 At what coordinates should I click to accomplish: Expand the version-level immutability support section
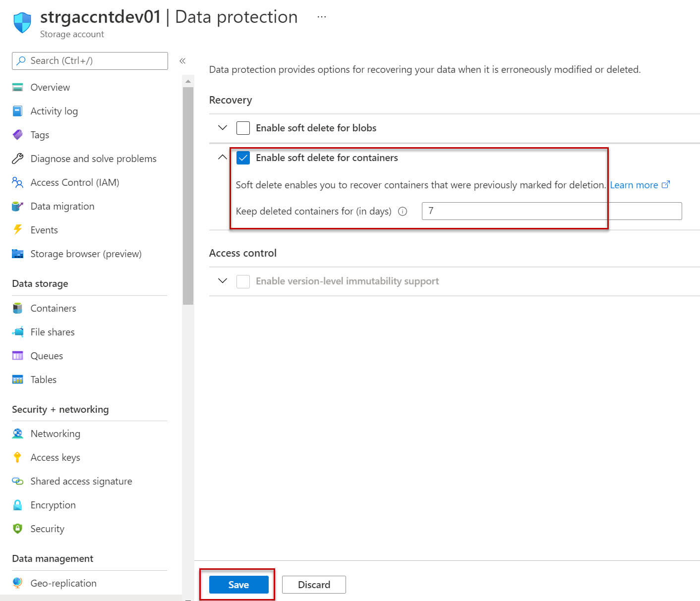tap(222, 281)
